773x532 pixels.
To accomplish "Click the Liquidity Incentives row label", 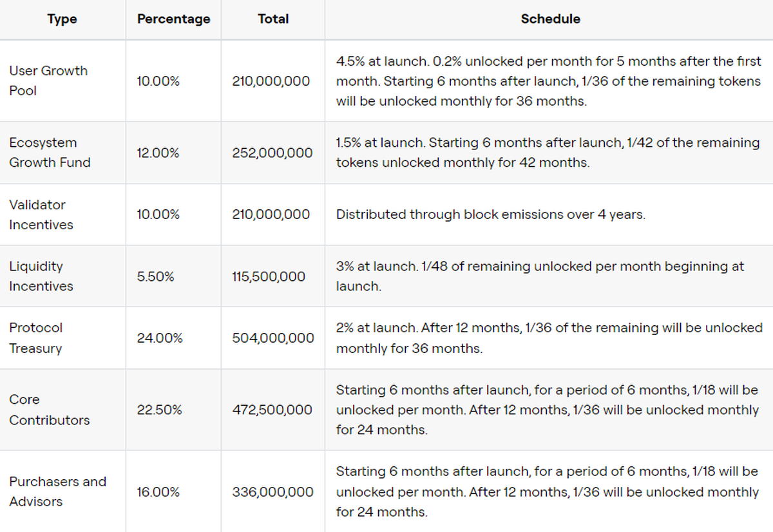I will pyautogui.click(x=41, y=276).
